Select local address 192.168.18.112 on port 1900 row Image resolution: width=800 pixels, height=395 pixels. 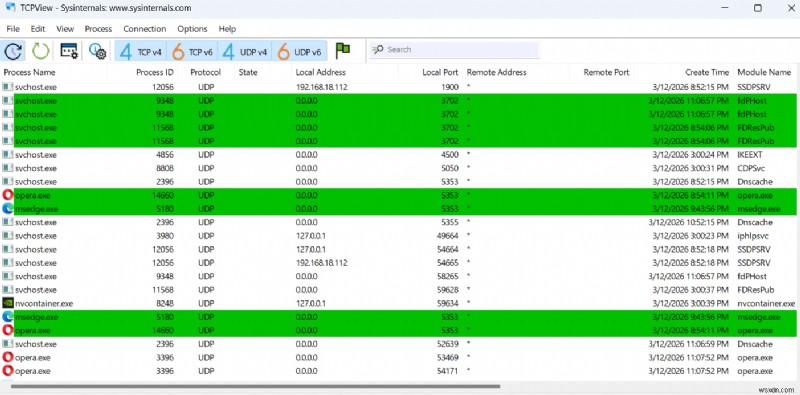[x=321, y=87]
